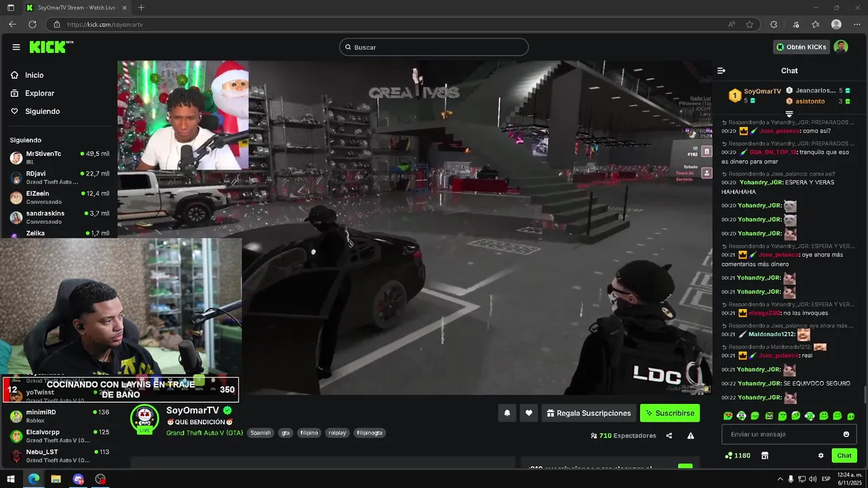Image resolution: width=868 pixels, height=488 pixels.
Task: Click the green Chat send button
Action: click(x=844, y=455)
